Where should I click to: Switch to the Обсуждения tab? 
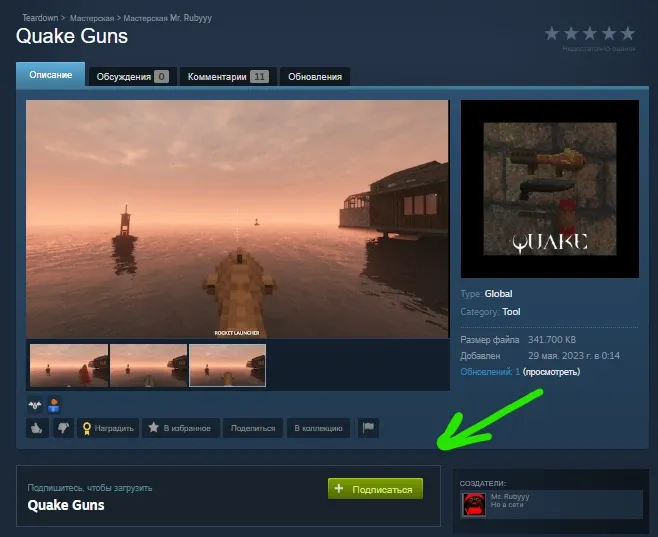pyautogui.click(x=132, y=77)
